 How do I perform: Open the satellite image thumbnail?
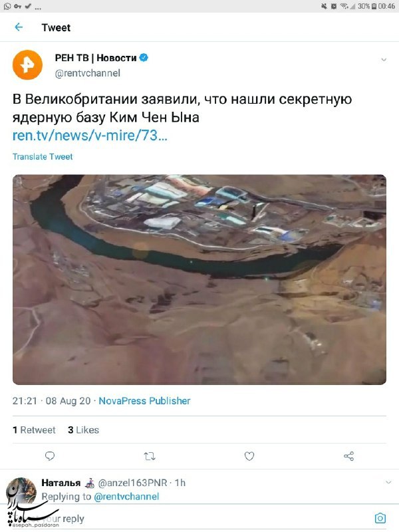(x=199, y=279)
